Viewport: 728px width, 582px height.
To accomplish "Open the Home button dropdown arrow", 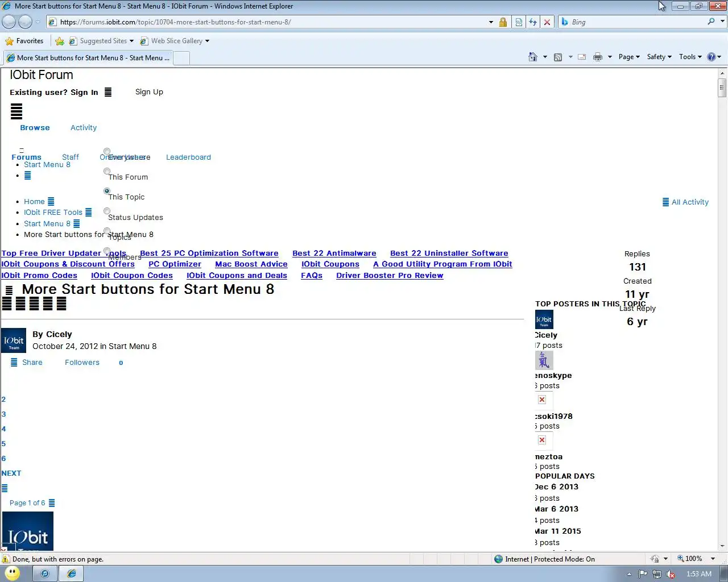I will [x=545, y=57].
